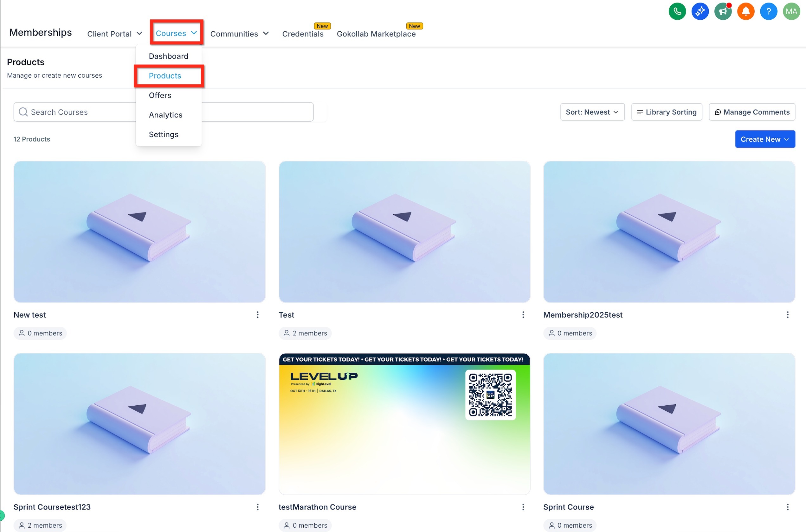Open three-dot menu for testMarathon Course

click(523, 507)
